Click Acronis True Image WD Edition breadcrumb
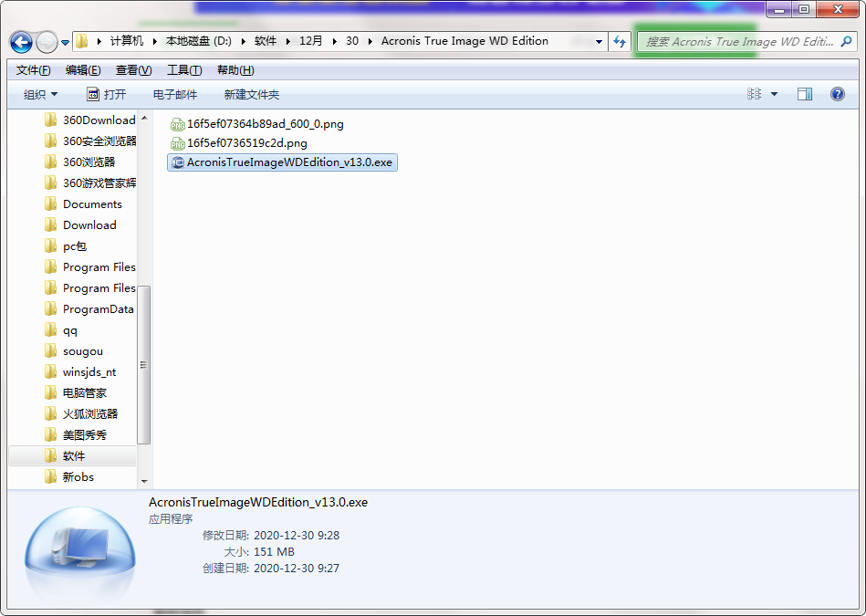Image resolution: width=866 pixels, height=616 pixels. coord(464,41)
